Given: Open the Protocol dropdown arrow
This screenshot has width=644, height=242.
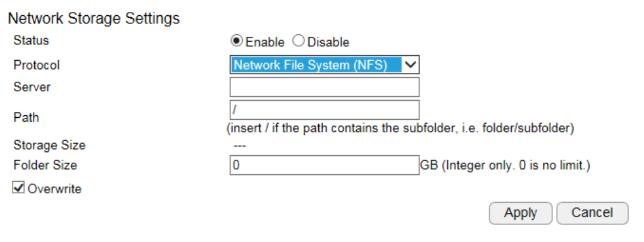Looking at the screenshot, I should (x=411, y=65).
